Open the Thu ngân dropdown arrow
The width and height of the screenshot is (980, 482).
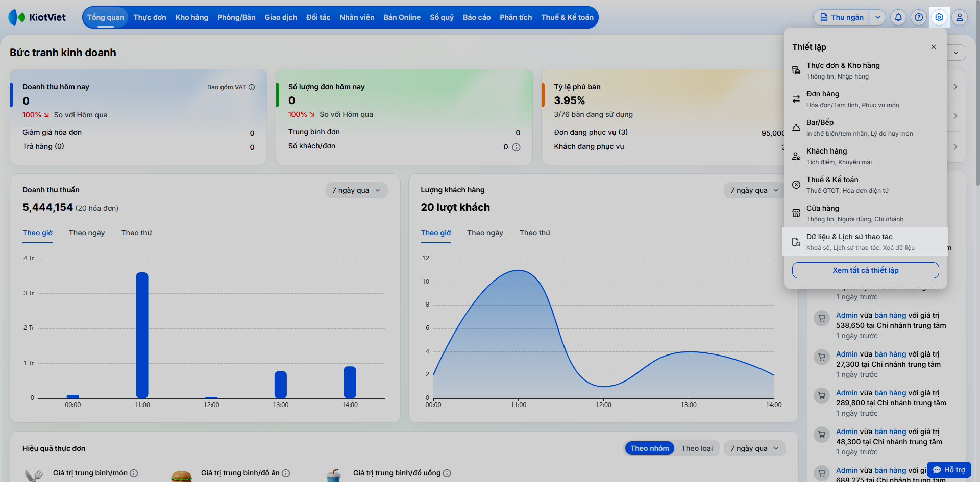[878, 17]
